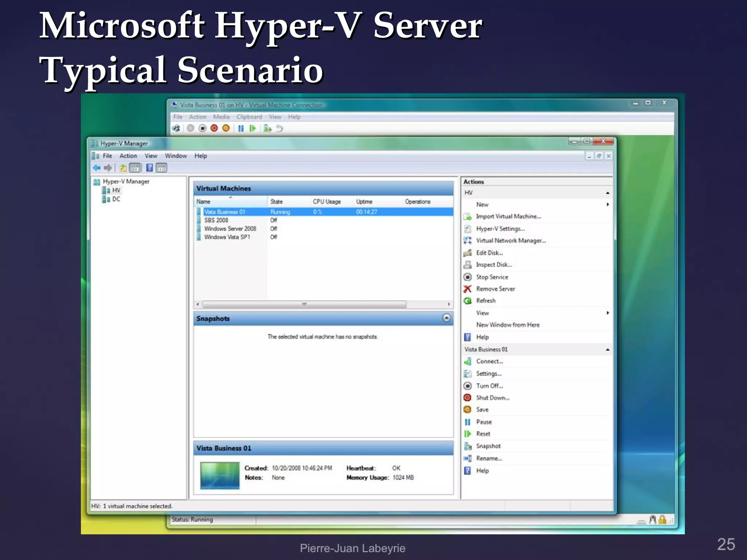Viewport: 747px width, 560px height.
Task: Click Edit Disk action
Action: 489,253
